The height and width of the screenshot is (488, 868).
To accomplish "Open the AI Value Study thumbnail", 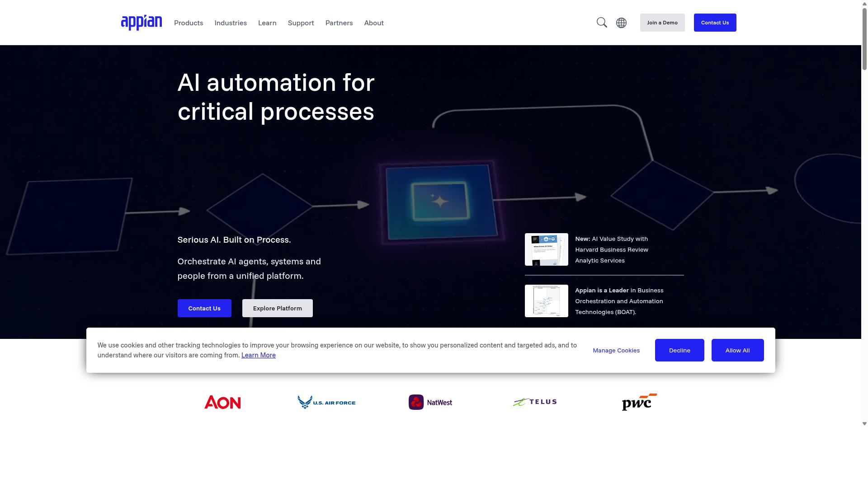I will [x=546, y=249].
